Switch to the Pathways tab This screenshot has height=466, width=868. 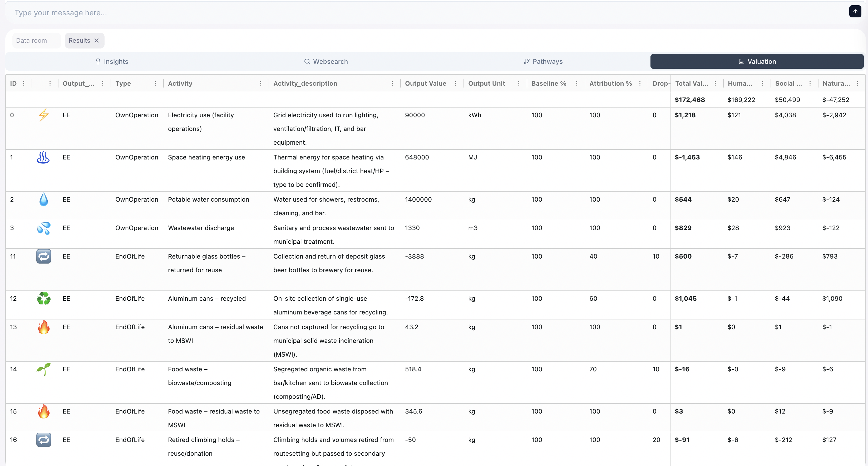click(x=543, y=61)
